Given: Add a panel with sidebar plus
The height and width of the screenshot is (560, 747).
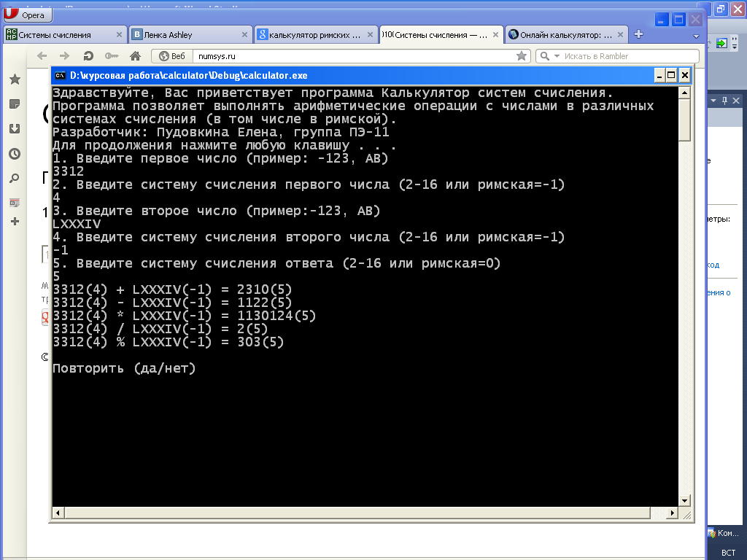Looking at the screenshot, I should click(x=15, y=222).
